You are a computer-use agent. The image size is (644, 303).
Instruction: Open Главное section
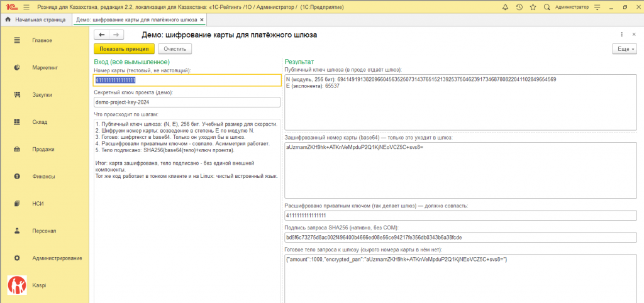point(42,40)
